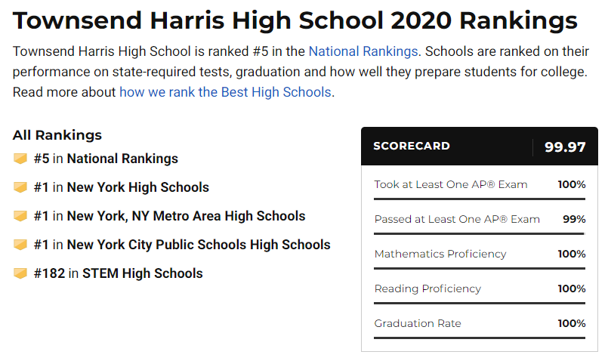Screen dimensions: 608x364
Task: Click the All Rankings heading
Action: coord(57,135)
